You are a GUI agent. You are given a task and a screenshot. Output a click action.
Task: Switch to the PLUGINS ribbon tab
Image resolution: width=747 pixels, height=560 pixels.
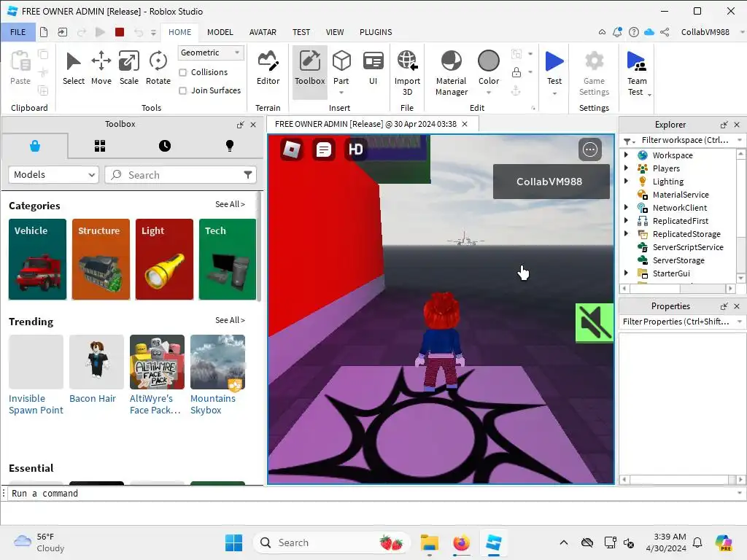(x=376, y=32)
